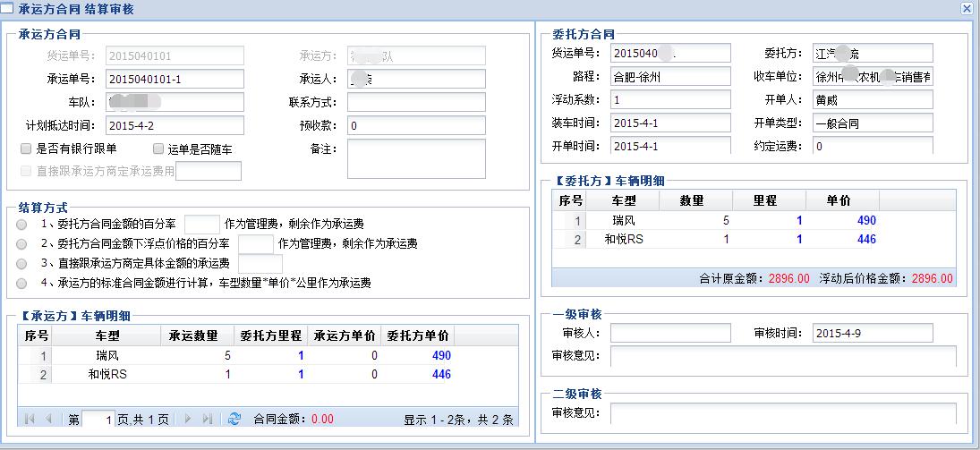Image resolution: width=980 pixels, height=450 pixels.
Task: Click the page number box in pager
Action: (x=98, y=419)
